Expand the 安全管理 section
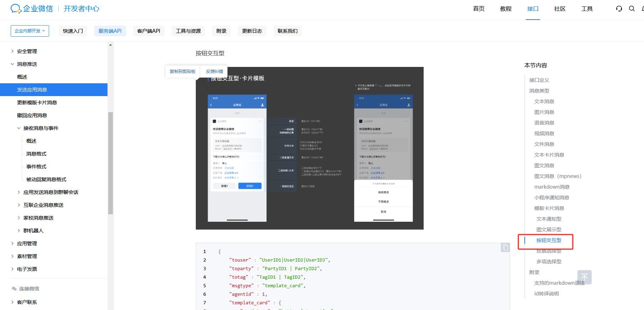The width and height of the screenshot is (644, 310). [x=12, y=51]
